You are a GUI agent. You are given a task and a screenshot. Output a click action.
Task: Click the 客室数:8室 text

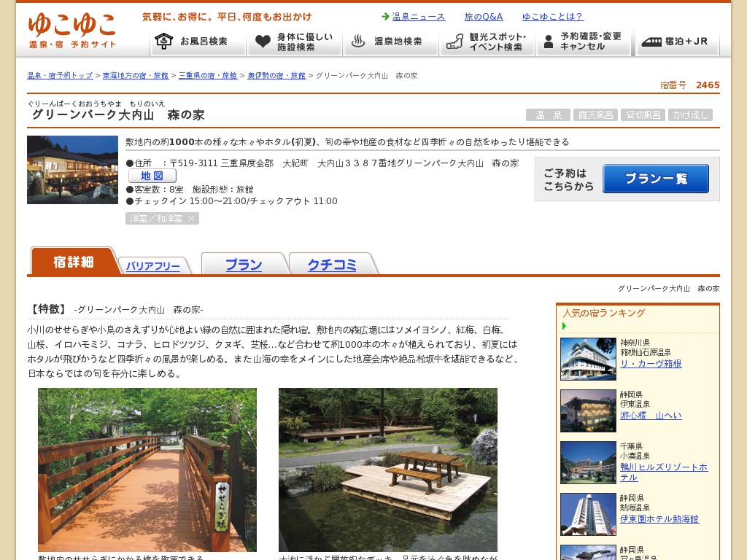155,190
